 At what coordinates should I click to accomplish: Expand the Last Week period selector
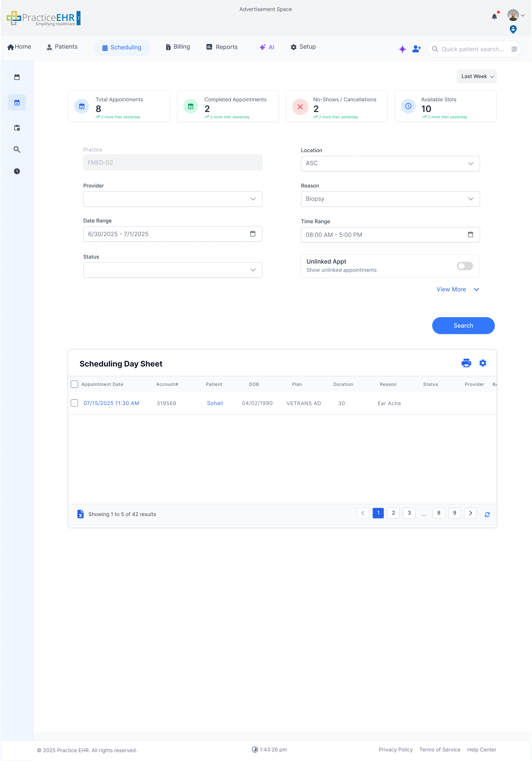point(476,76)
